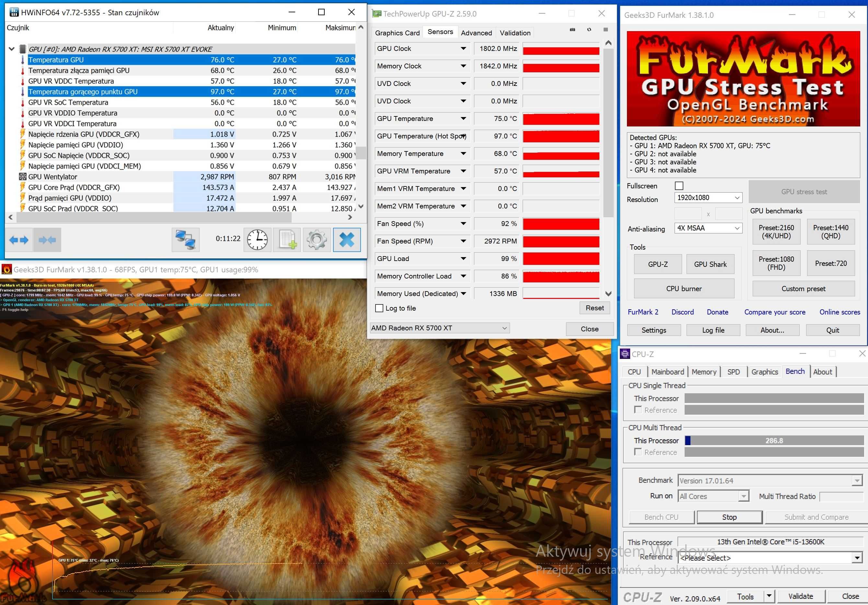Image resolution: width=868 pixels, height=605 pixels.
Task: Click Preset:2160 (4K/UHD) benchmark button
Action: [776, 231]
